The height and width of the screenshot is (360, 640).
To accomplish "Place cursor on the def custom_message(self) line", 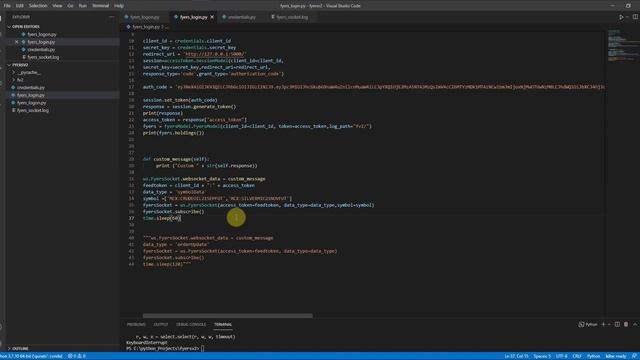I will (176, 159).
